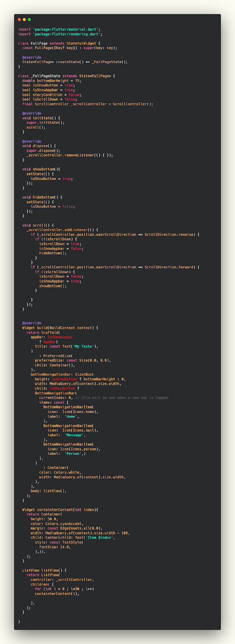The width and height of the screenshot is (235, 644).
Task: Click the ScrollDirection.reverse condition line
Action: [115, 235]
